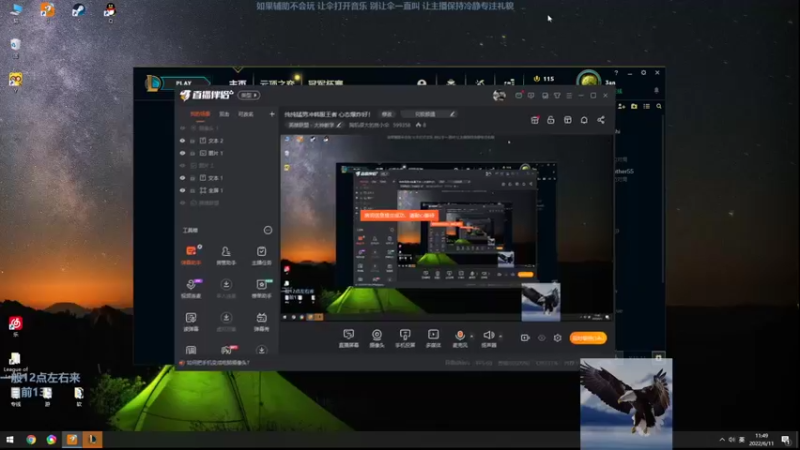Open the taskbar clock and date
The height and width of the screenshot is (450, 800).
(x=762, y=439)
